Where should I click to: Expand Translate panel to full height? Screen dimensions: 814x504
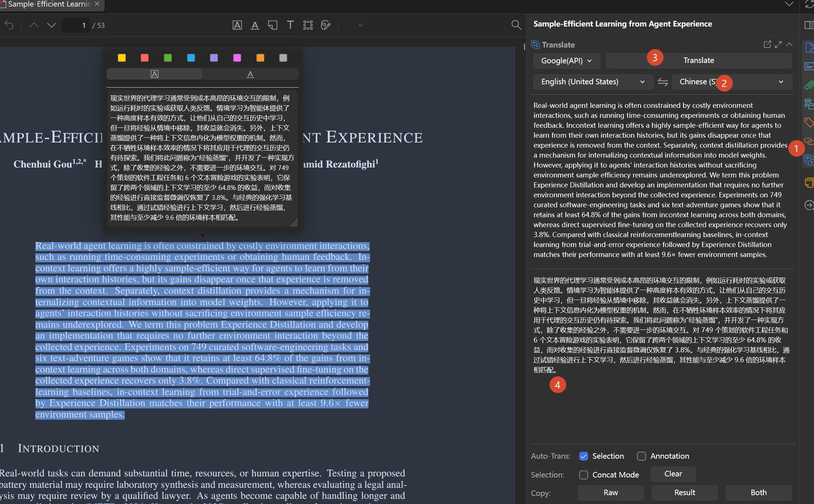pos(778,45)
